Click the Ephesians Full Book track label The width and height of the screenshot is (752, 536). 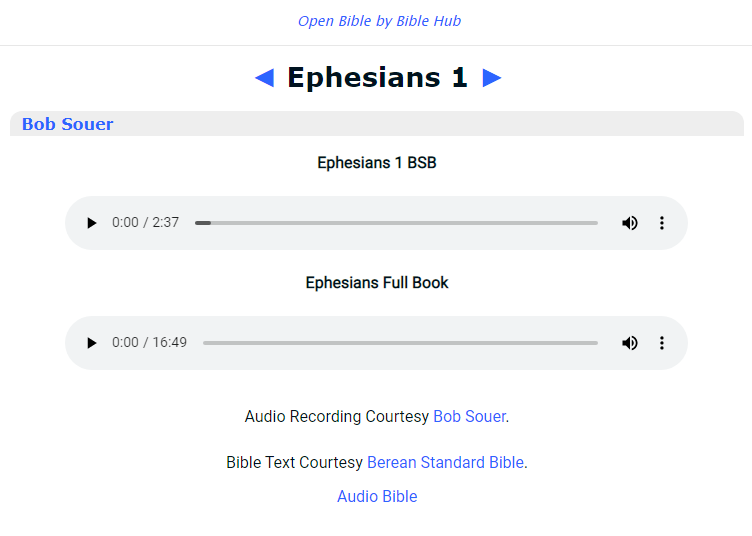(377, 283)
